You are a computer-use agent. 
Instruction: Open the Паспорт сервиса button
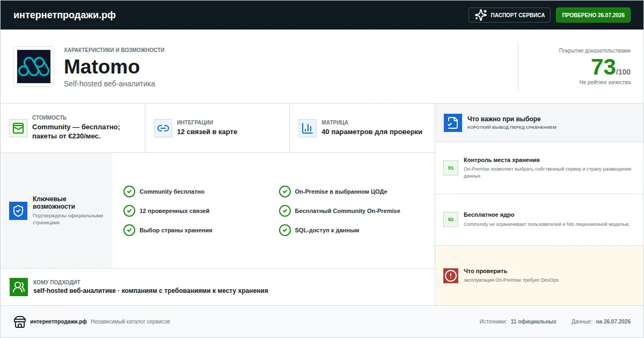click(509, 15)
